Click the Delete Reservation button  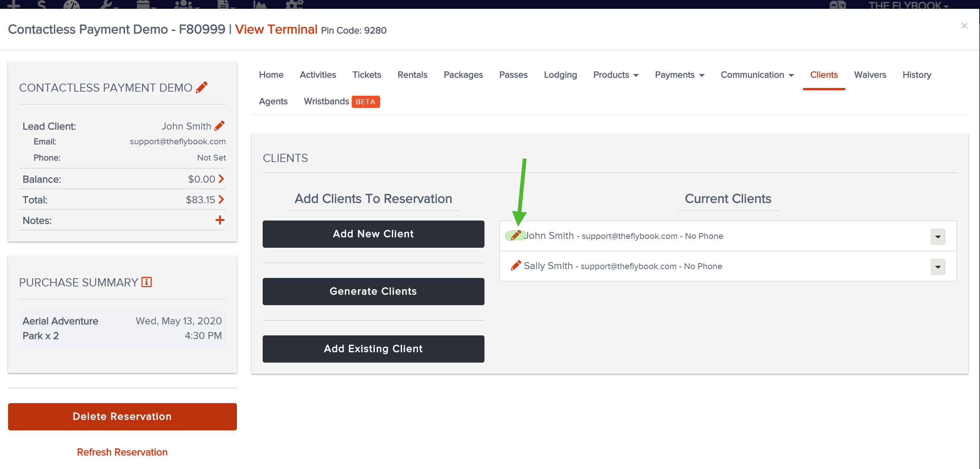tap(122, 416)
